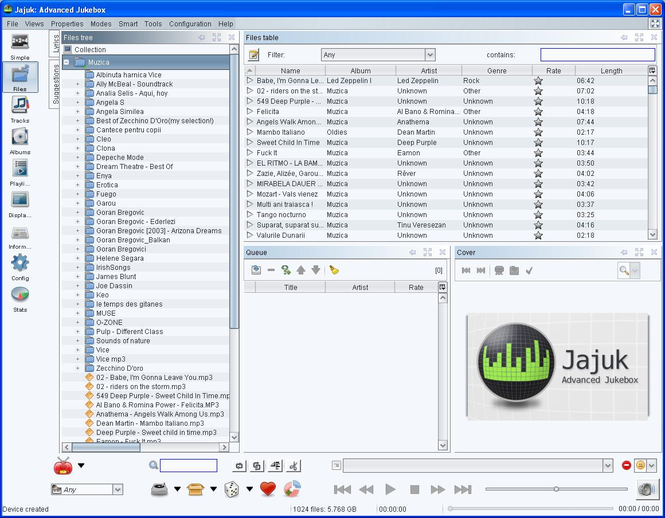Screen dimensions: 665x518
Task: Open the ambience 'Any' dropdown at bottom
Action: coord(117,490)
